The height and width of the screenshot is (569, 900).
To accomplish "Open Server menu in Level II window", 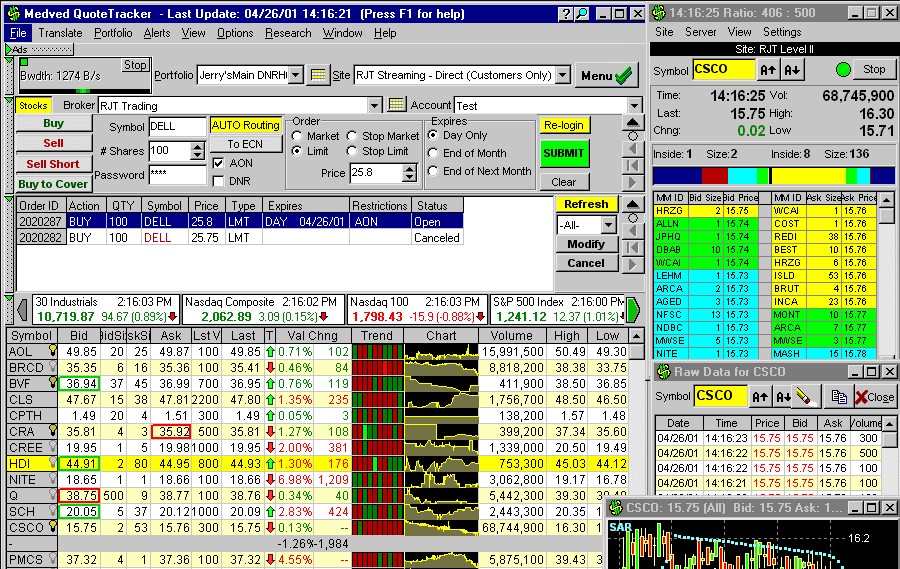I will 700,32.
